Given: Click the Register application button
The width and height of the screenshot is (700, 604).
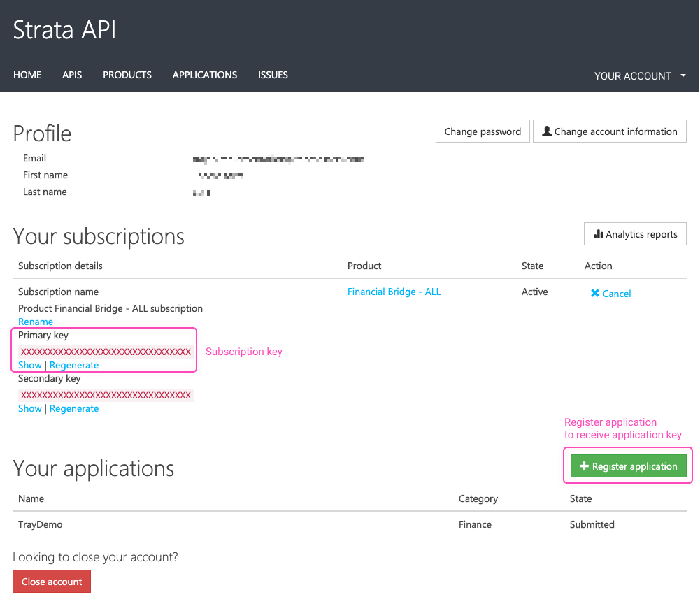Looking at the screenshot, I should coord(627,466).
